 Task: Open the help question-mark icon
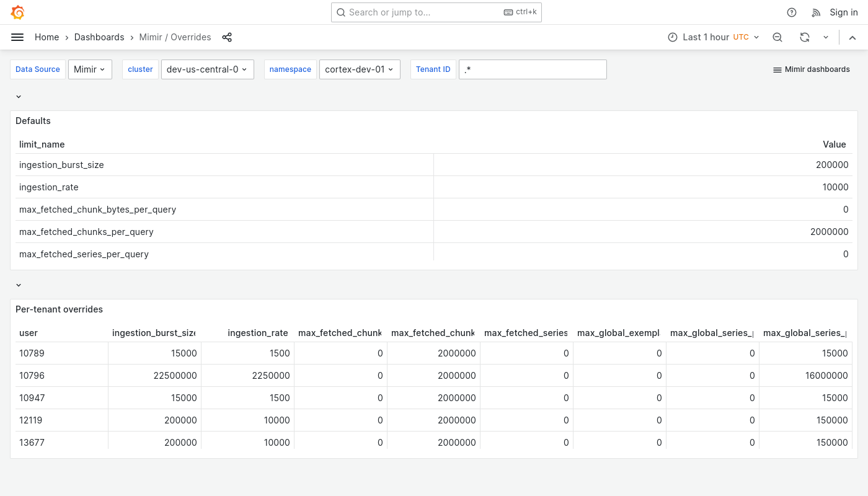[792, 12]
